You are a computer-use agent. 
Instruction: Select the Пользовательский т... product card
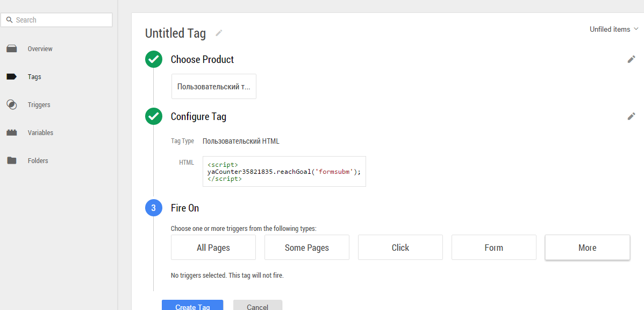[x=213, y=86]
